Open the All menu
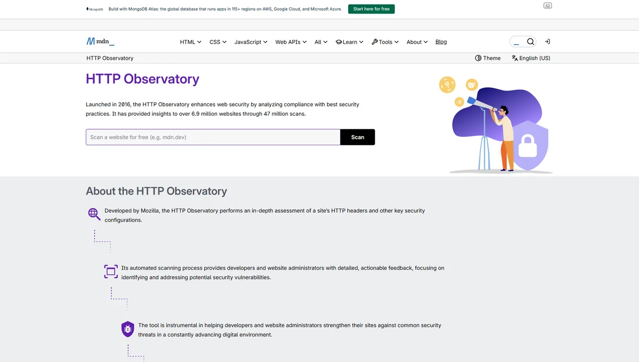 [321, 42]
